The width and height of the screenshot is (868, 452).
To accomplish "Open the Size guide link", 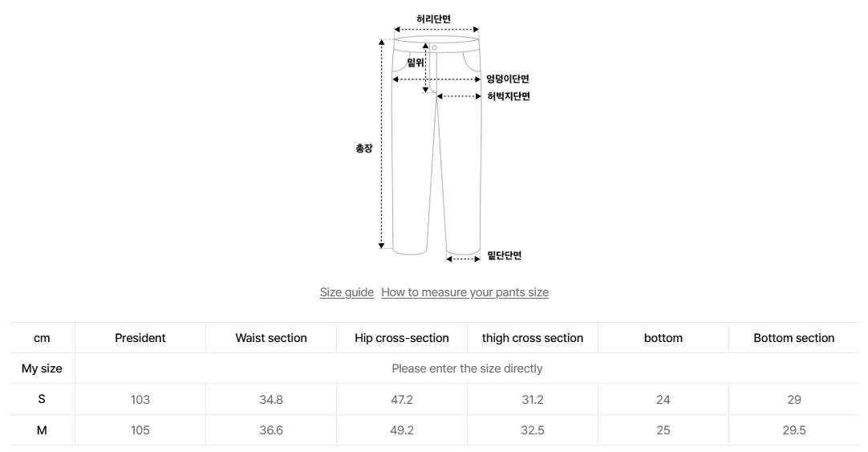I will pos(347,292).
